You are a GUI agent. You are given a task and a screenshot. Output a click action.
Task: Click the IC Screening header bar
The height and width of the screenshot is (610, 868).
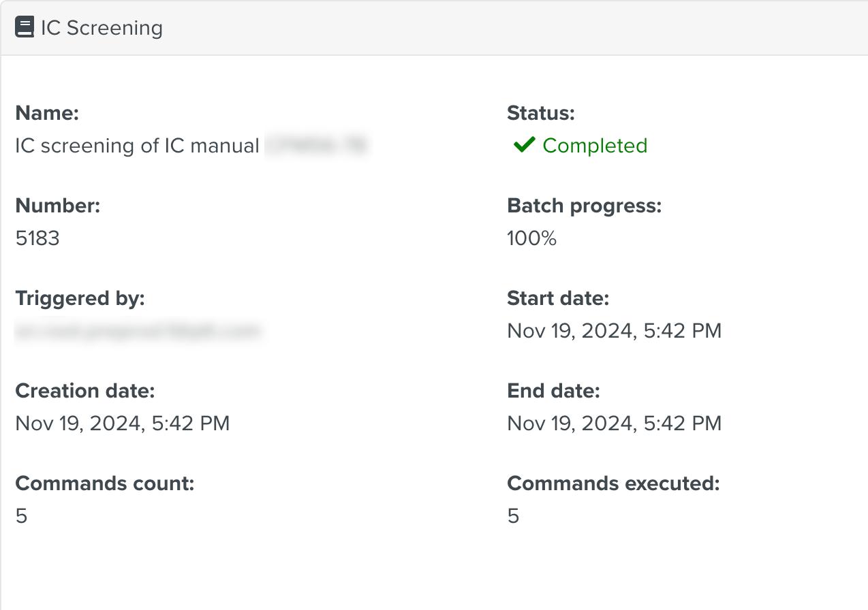[x=434, y=28]
